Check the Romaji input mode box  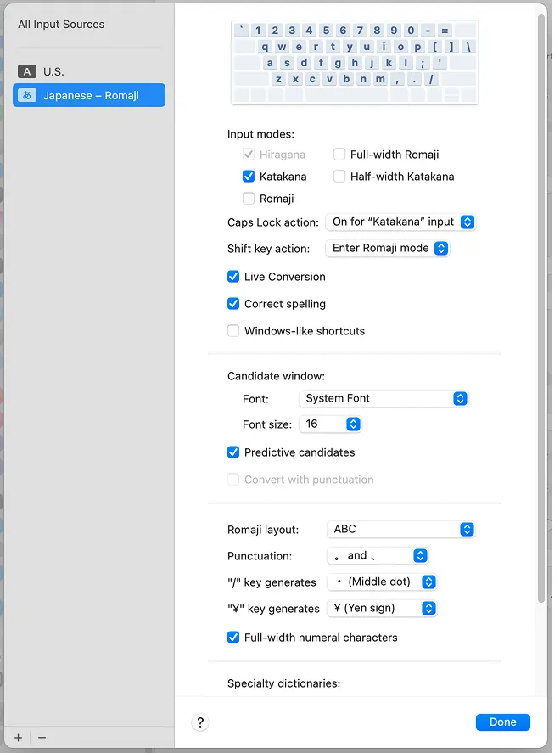pos(249,199)
